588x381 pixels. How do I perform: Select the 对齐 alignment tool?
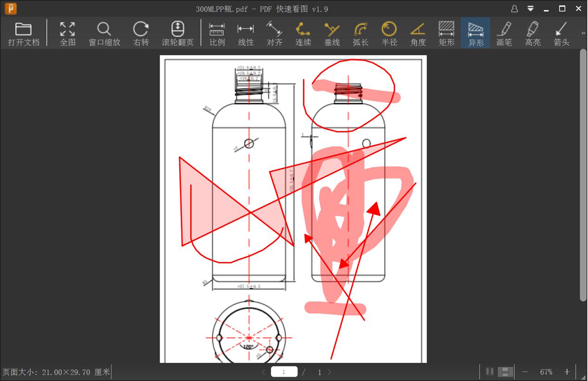pyautogui.click(x=274, y=33)
